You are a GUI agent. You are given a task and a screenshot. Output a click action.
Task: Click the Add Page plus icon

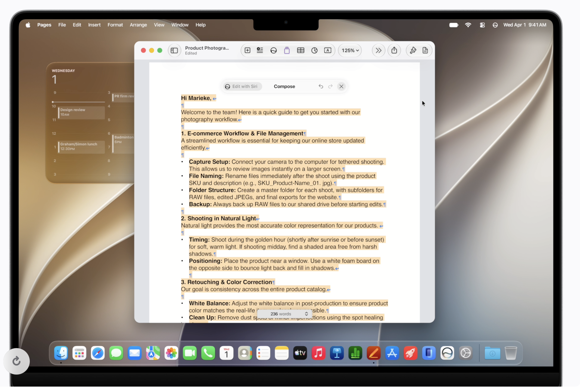(247, 51)
